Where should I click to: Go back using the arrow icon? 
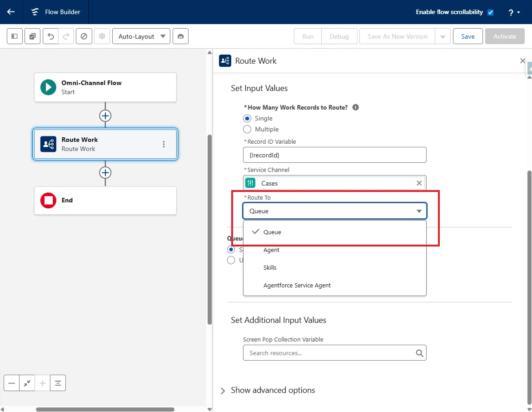coord(11,12)
